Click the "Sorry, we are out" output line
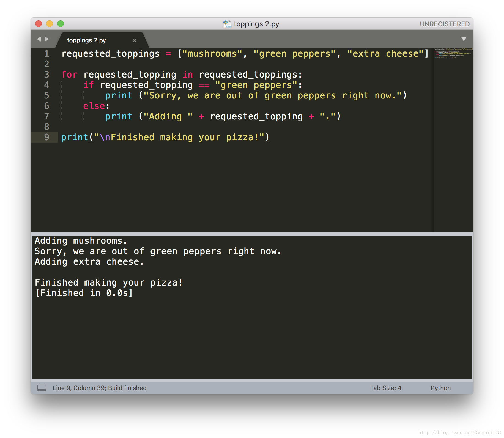The image size is (504, 438). tap(158, 251)
